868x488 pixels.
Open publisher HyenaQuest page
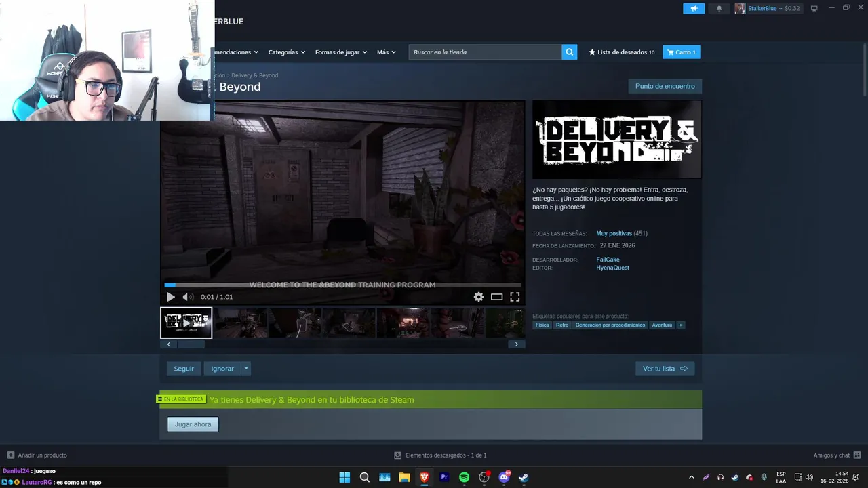[612, 268]
